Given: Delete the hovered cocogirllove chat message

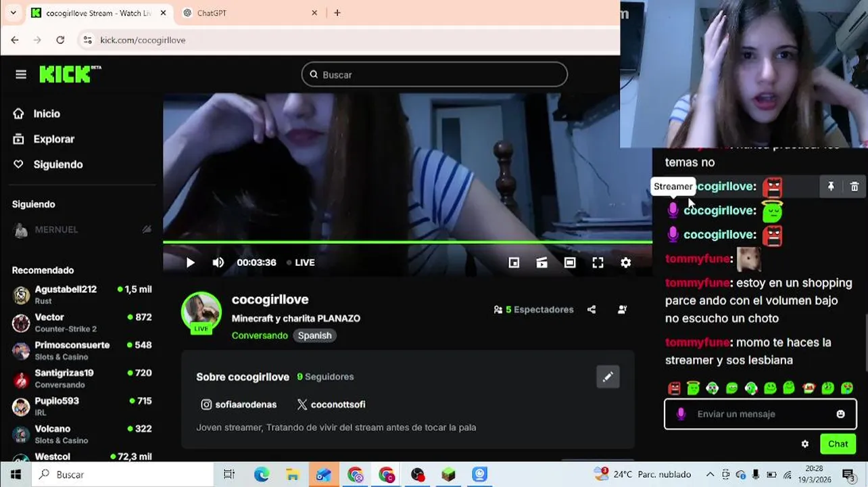Looking at the screenshot, I should [854, 187].
